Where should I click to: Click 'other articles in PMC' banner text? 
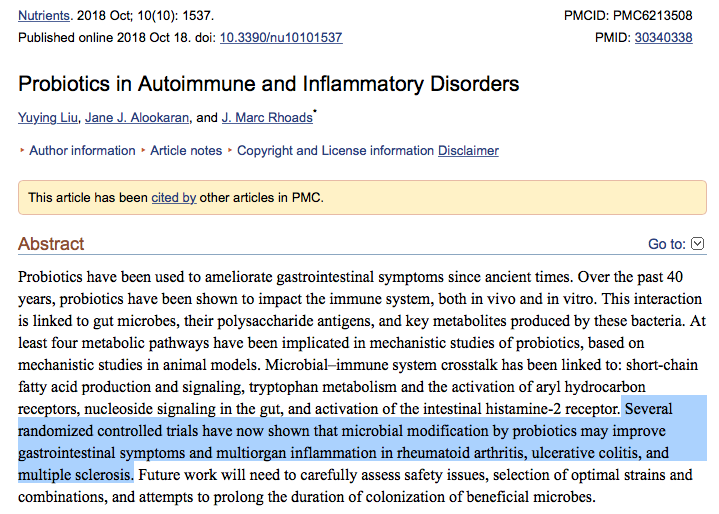pos(261,198)
